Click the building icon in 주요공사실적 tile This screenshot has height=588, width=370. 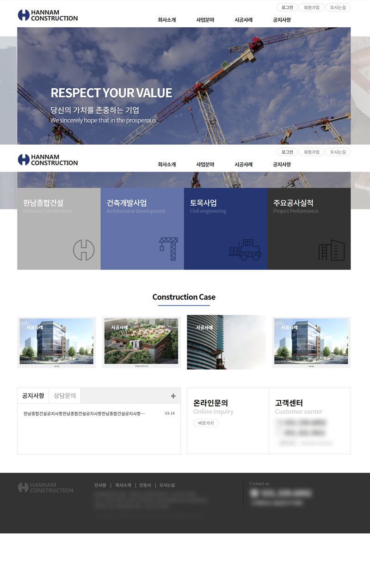click(331, 250)
